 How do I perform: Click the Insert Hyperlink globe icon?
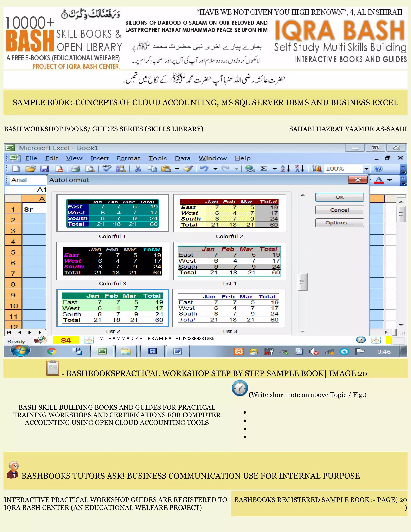pos(250,169)
